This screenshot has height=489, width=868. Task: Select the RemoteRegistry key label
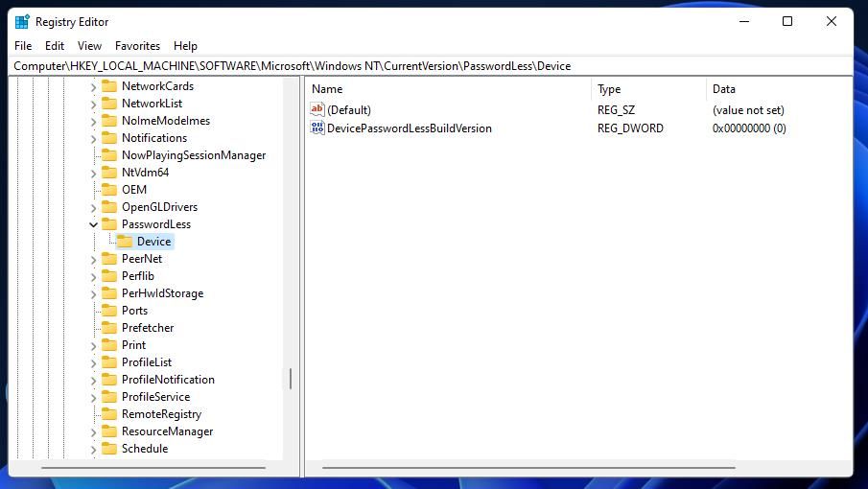pyautogui.click(x=162, y=414)
